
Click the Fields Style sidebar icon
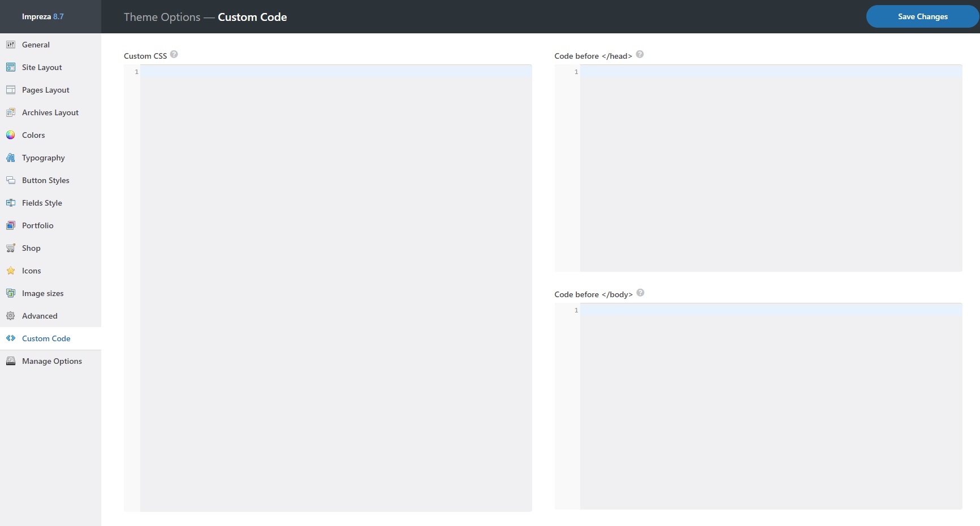[11, 203]
